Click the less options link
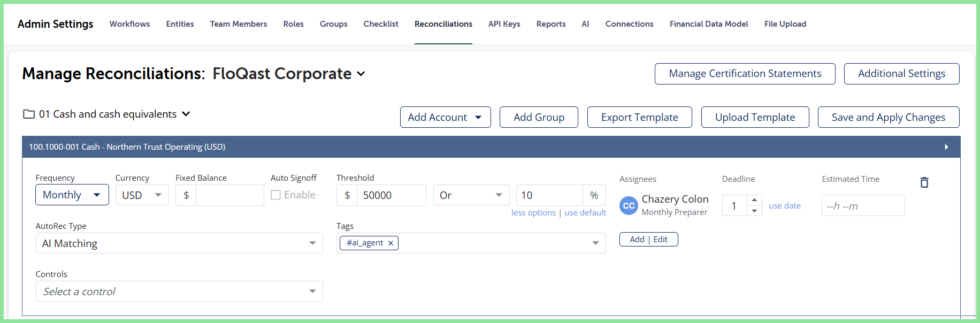 tap(533, 213)
